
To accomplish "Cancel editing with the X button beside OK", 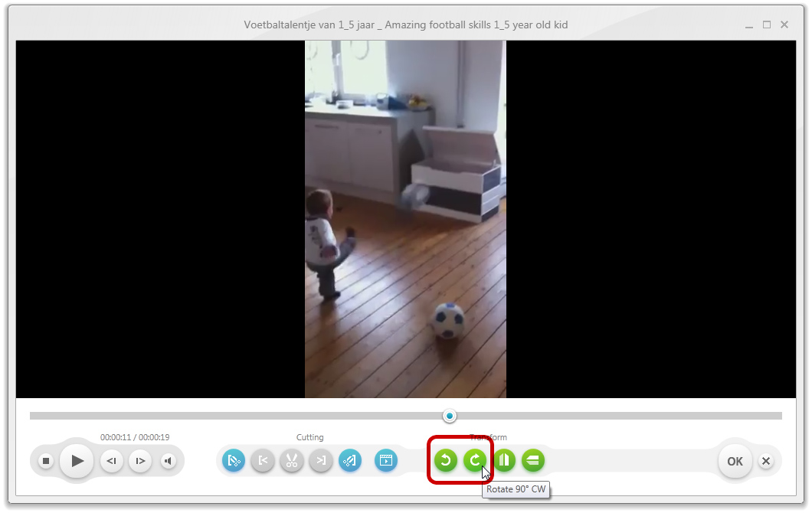I will coord(766,461).
